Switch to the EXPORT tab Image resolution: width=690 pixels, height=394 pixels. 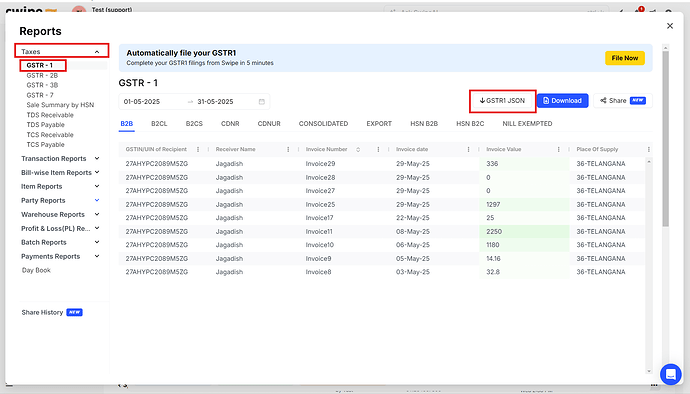coord(379,124)
